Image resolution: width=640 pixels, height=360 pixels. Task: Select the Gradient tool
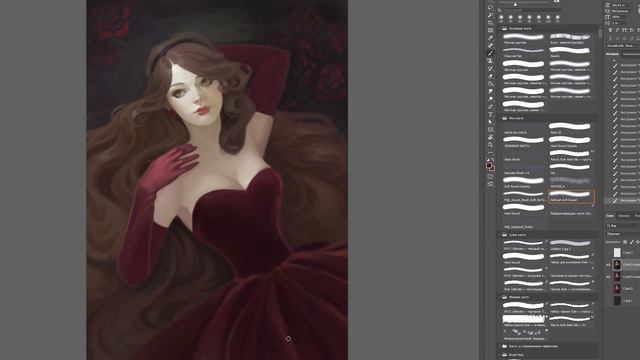point(490,84)
